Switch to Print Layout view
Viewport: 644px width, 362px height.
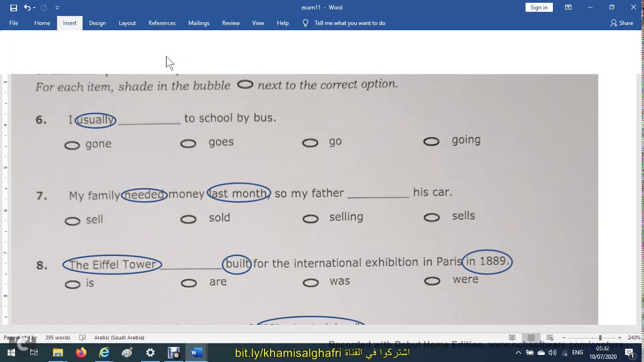[x=531, y=337]
